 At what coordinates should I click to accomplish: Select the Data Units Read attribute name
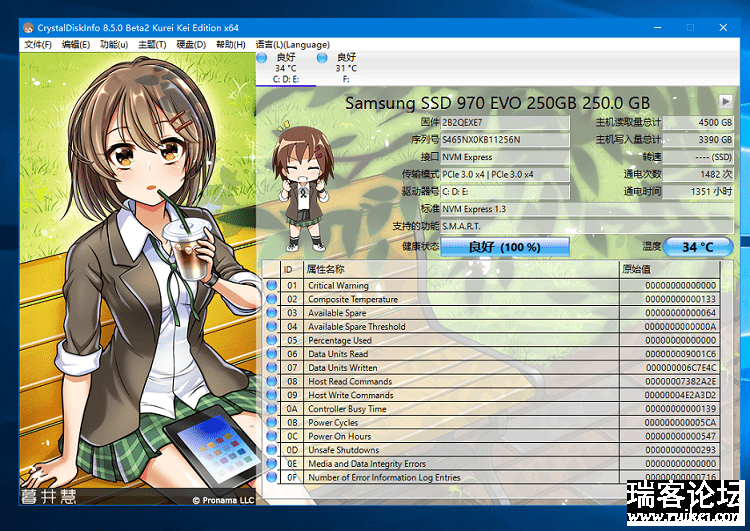(338, 354)
